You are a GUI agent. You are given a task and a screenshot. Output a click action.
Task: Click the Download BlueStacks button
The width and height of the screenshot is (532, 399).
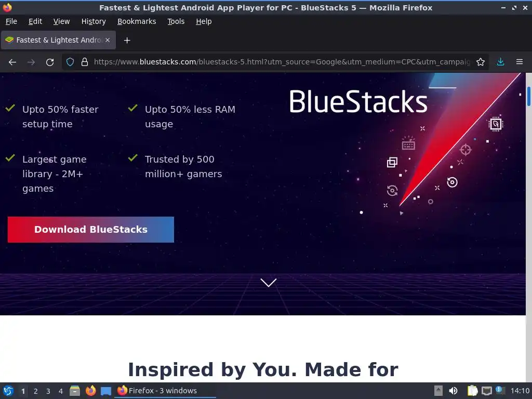[91, 230]
